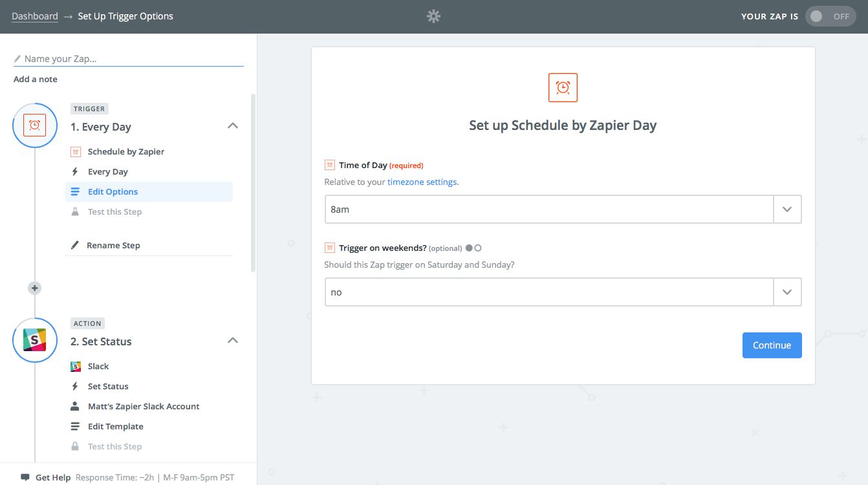Viewport: 868px width, 485px height.
Task: Collapse the Every Day trigger section
Action: pyautogui.click(x=233, y=126)
